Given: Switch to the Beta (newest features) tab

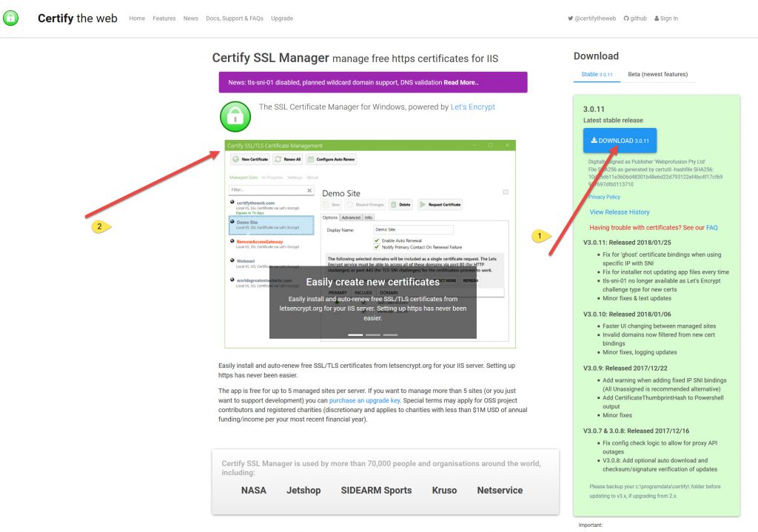Looking at the screenshot, I should (x=657, y=74).
